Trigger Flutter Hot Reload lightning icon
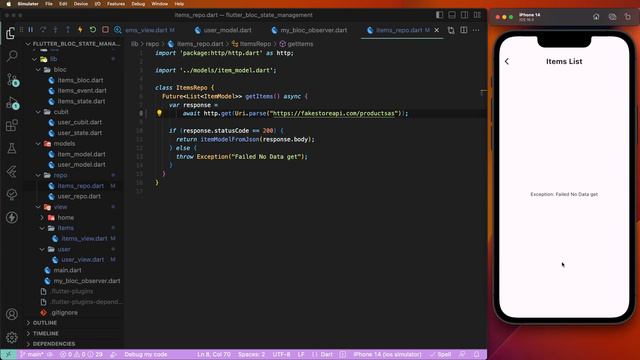 (80, 30)
